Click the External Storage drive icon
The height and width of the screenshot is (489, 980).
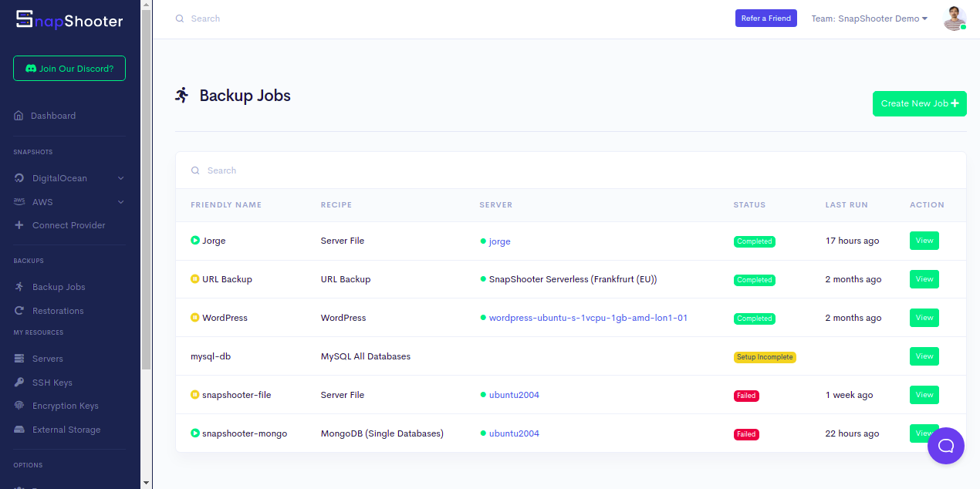click(19, 430)
